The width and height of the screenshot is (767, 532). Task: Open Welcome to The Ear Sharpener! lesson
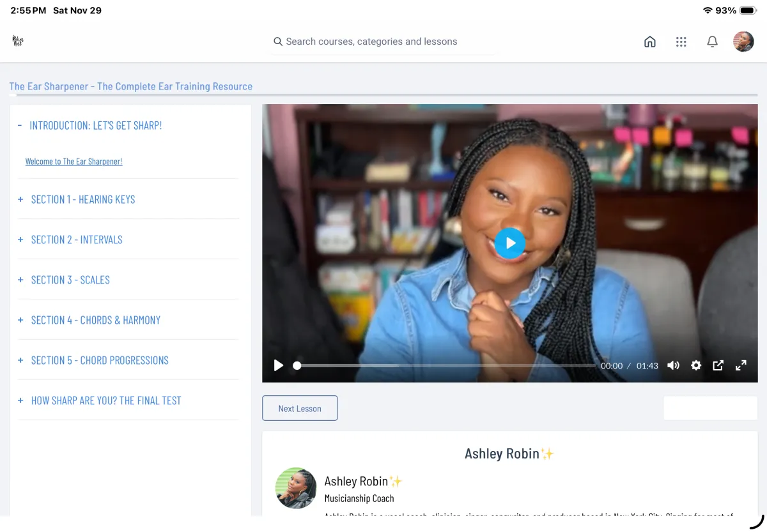74,162
